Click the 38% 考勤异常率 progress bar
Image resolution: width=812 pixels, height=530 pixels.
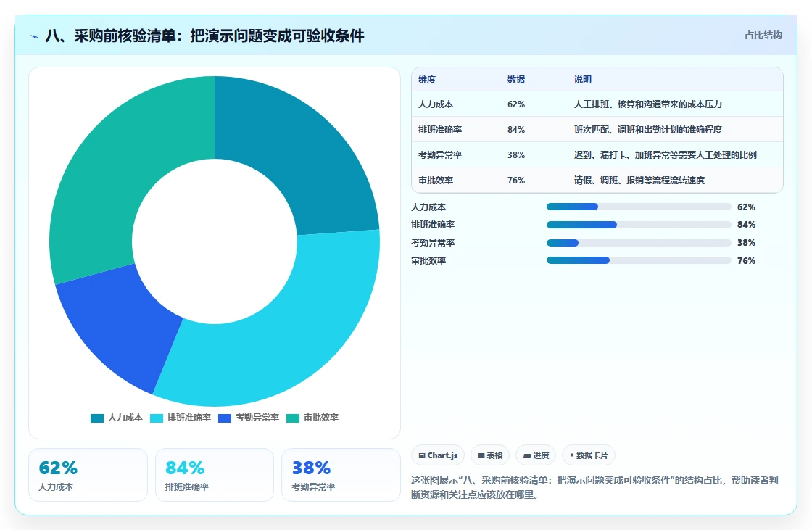pos(639,242)
